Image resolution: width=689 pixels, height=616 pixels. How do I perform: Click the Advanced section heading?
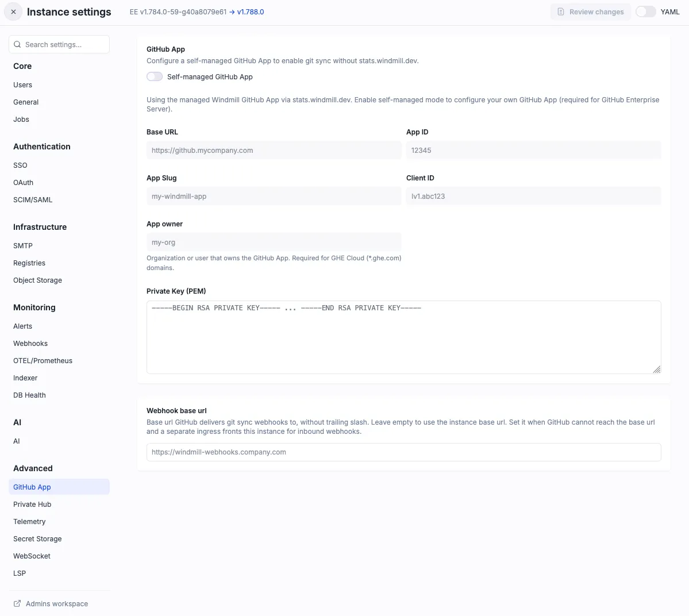click(x=33, y=468)
